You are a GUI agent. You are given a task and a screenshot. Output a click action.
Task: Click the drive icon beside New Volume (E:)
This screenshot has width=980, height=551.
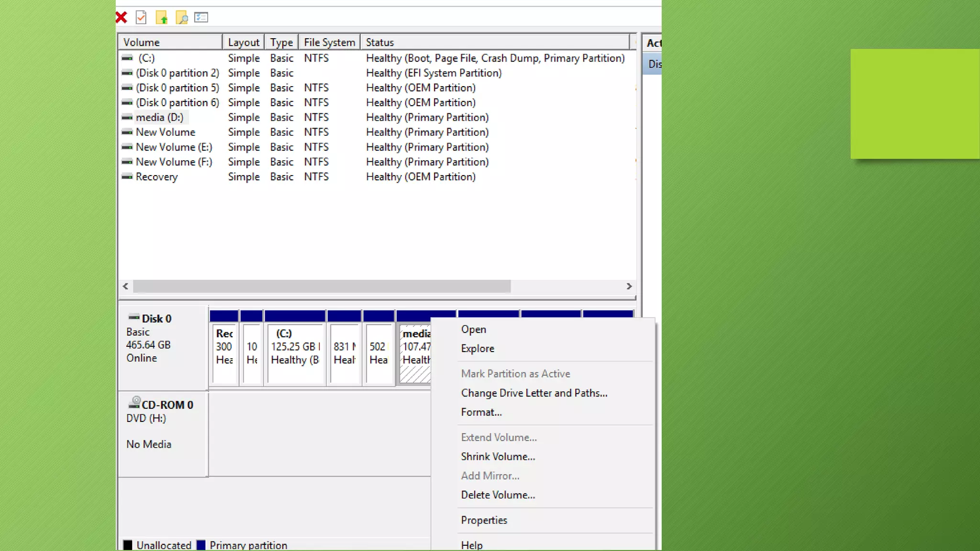click(127, 147)
